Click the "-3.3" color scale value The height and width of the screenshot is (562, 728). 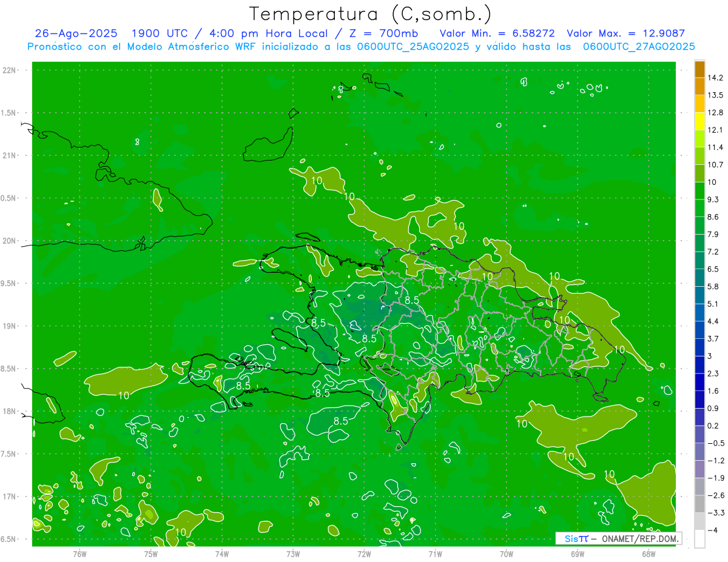point(715,512)
